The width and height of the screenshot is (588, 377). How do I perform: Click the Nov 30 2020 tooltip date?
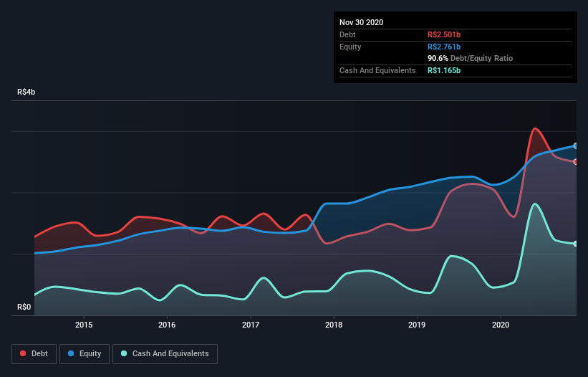tap(362, 22)
